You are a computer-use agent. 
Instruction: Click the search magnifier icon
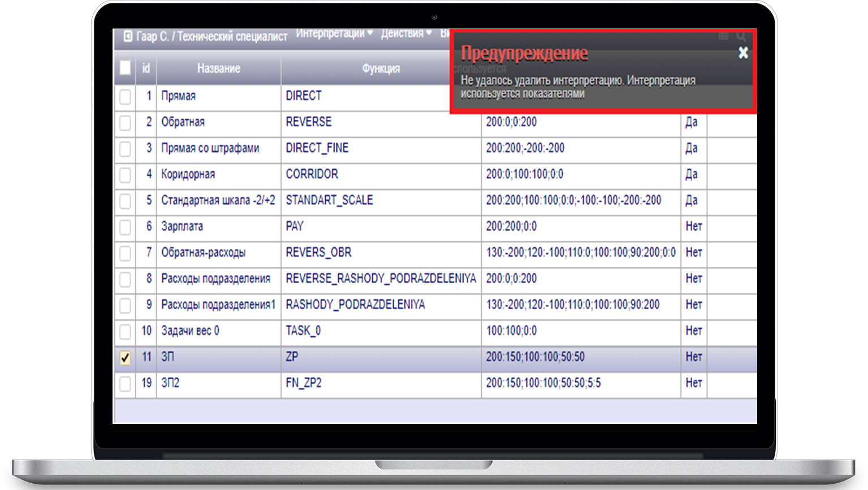pyautogui.click(x=741, y=37)
